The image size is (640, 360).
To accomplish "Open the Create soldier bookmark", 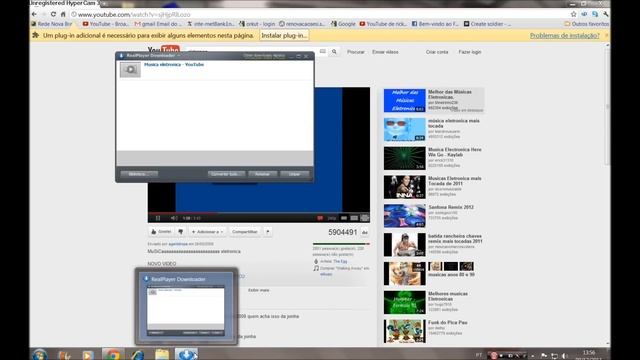I will tap(487, 24).
